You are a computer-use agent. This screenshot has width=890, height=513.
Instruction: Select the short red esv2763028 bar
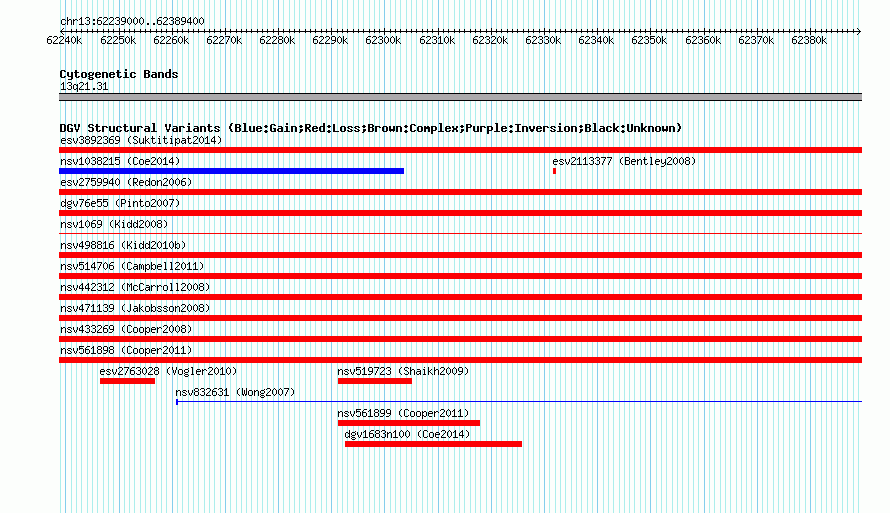pos(127,381)
